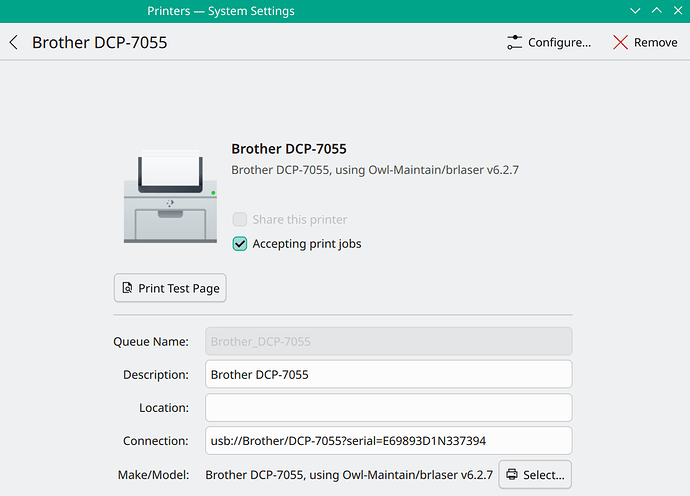The height and width of the screenshot is (496, 690).
Task: Minimize the System Settings window
Action: point(634,11)
